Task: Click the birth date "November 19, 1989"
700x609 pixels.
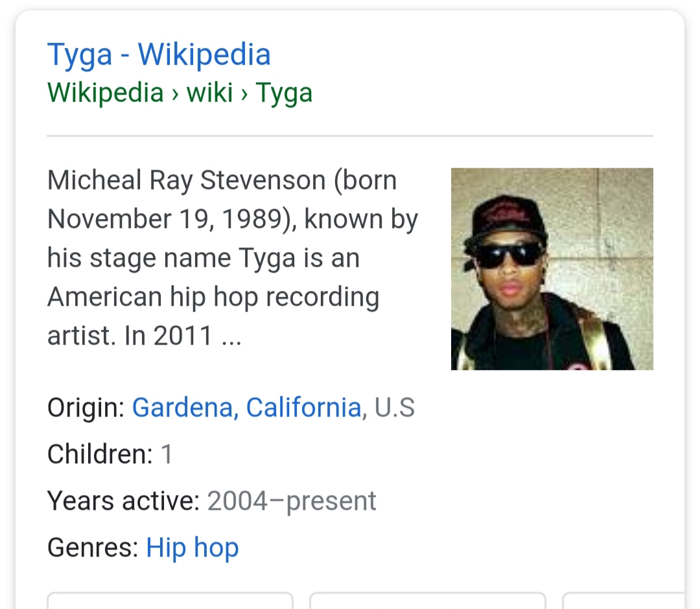Action: (165, 219)
